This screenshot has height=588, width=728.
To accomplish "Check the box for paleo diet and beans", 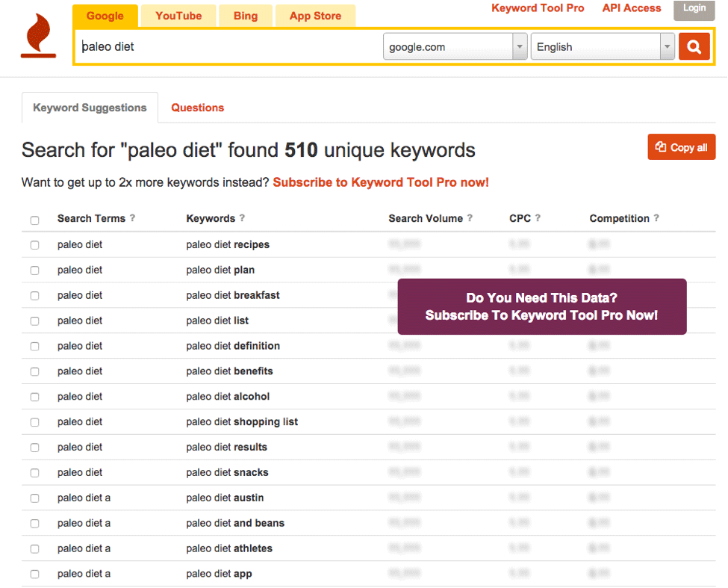I will coord(35,524).
